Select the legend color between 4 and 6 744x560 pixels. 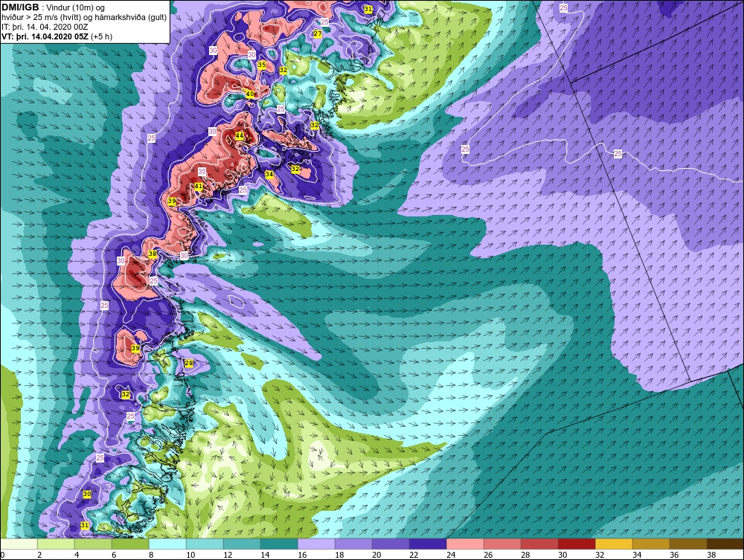tap(93, 544)
